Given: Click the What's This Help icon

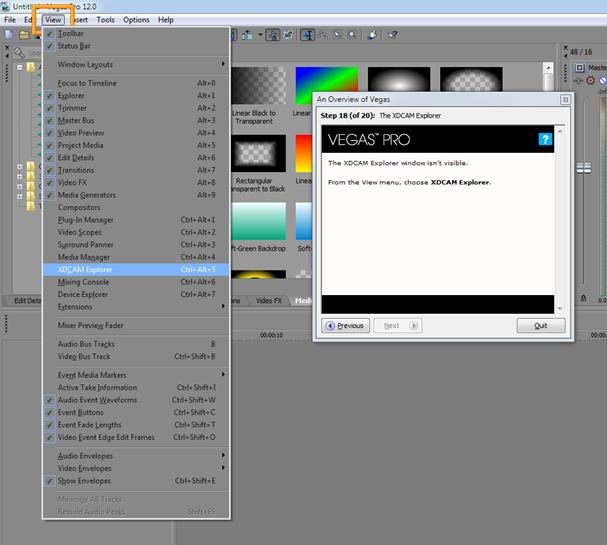Looking at the screenshot, I should point(393,35).
